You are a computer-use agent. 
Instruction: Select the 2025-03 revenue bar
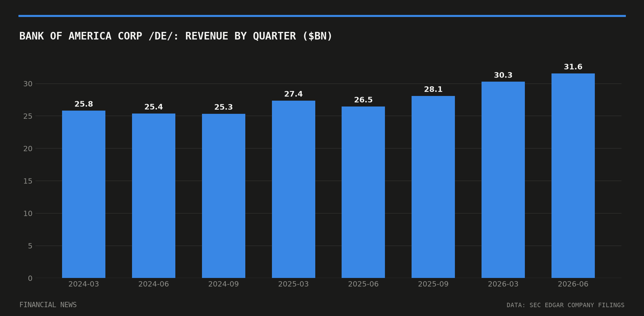tap(294, 189)
